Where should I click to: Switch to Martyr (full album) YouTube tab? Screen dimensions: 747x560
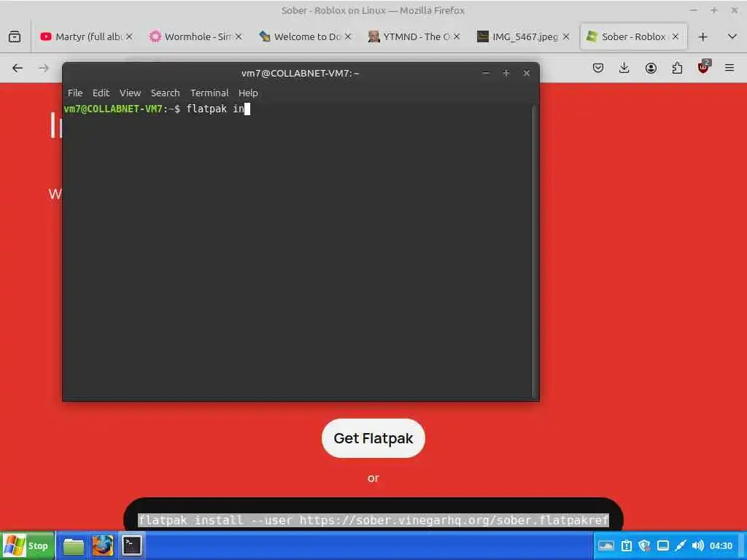[x=88, y=36]
